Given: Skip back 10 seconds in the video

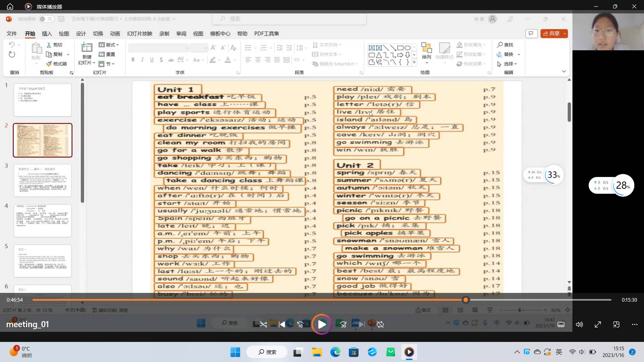Looking at the screenshot, I should click(x=300, y=324).
